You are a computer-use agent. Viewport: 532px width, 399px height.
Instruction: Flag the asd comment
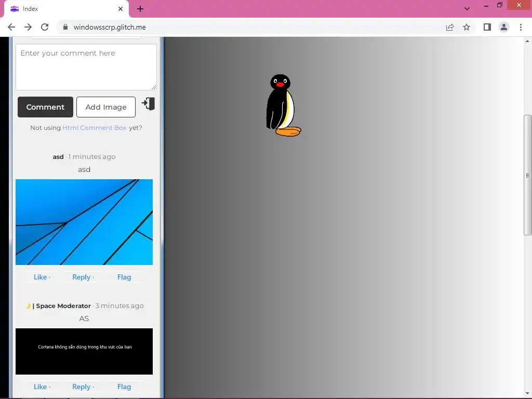point(124,277)
